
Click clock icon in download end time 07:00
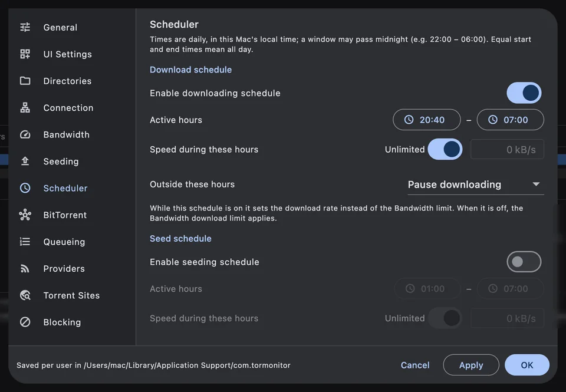click(493, 120)
